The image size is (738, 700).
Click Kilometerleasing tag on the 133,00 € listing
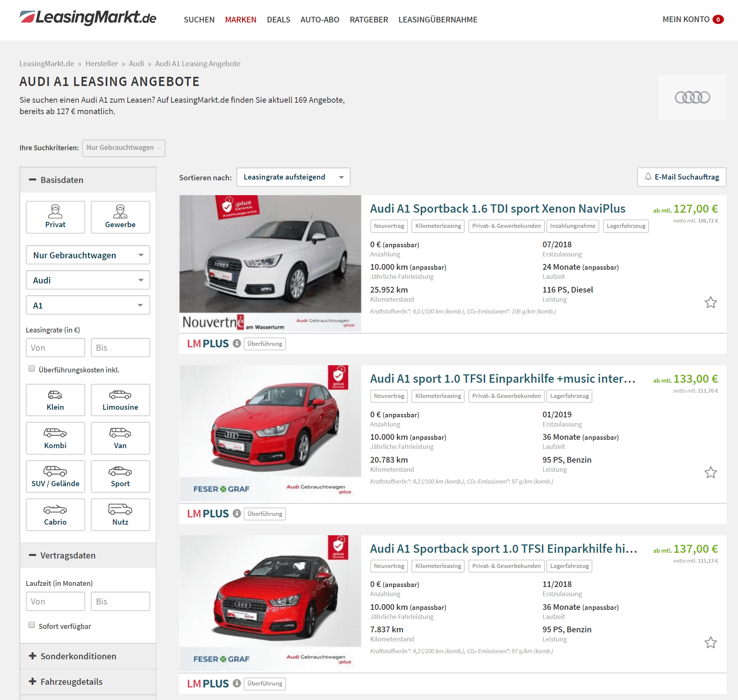(438, 396)
